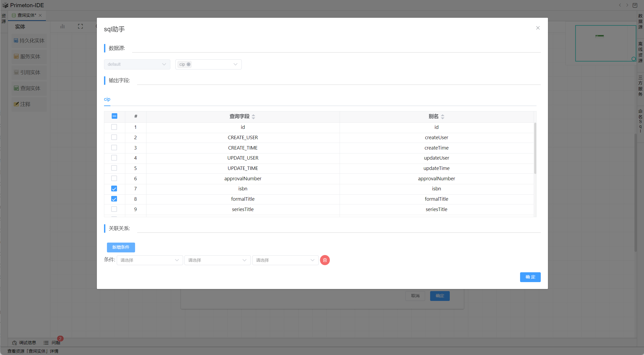Click the 确 定 button in sql助手
This screenshot has height=355, width=644.
(530, 277)
